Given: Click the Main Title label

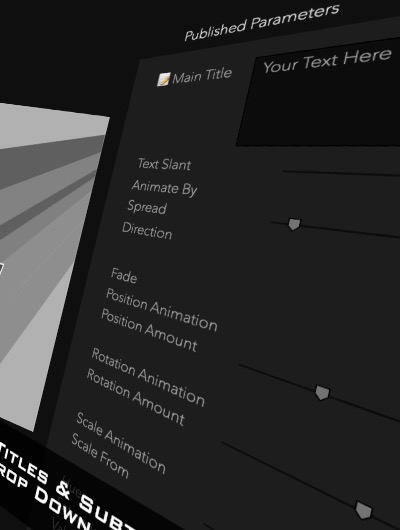Looking at the screenshot, I should [202, 76].
